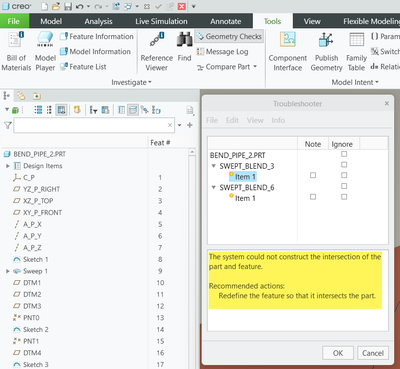Open the Investigate group dropdown
The image size is (400, 369).
131,82
